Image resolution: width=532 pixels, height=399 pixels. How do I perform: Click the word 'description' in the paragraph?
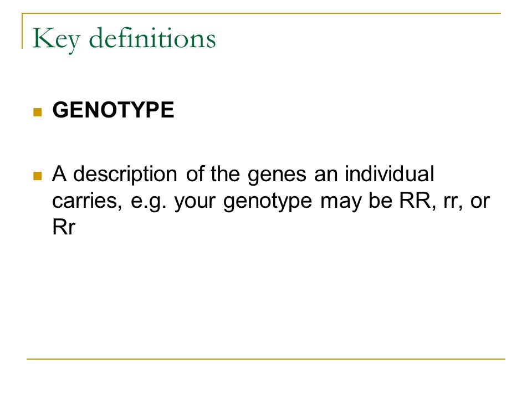125,175
